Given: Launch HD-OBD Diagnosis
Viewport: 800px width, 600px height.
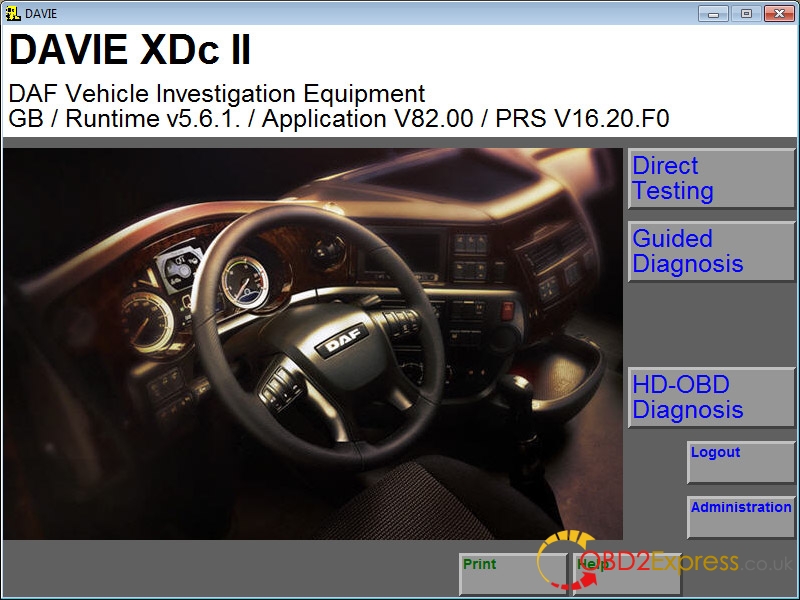Looking at the screenshot, I should click(711, 398).
